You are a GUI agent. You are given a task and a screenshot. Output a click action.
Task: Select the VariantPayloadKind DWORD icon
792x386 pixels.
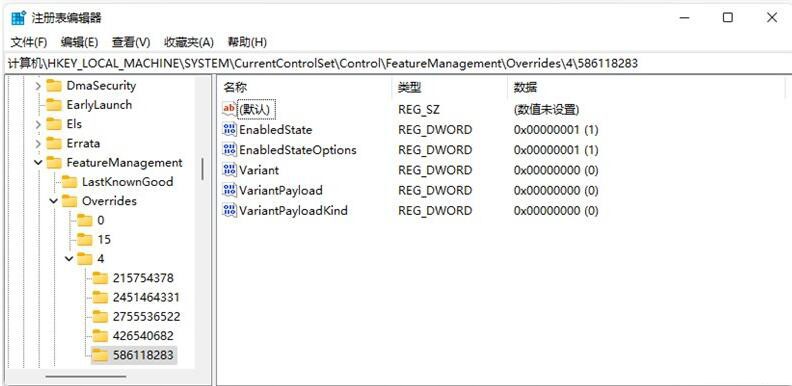tap(229, 210)
